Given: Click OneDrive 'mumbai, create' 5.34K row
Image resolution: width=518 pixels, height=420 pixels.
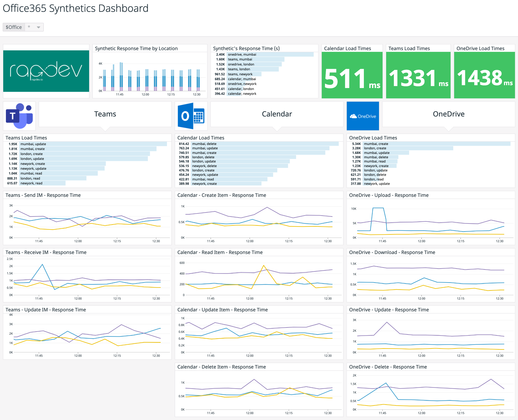Looking at the screenshot, I should (x=430, y=144).
